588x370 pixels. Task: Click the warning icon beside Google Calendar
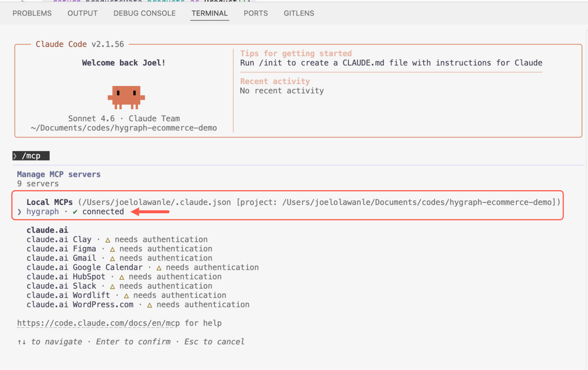coord(159,267)
